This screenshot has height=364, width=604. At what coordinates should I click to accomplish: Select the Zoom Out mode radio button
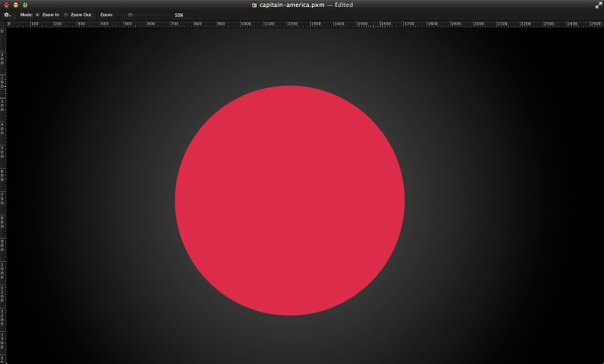point(67,15)
